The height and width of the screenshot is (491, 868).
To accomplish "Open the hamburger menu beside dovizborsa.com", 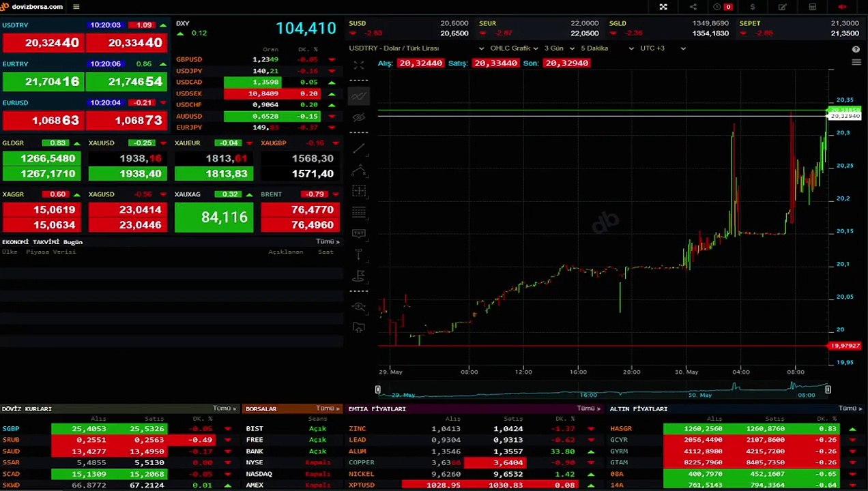I will tap(76, 7).
